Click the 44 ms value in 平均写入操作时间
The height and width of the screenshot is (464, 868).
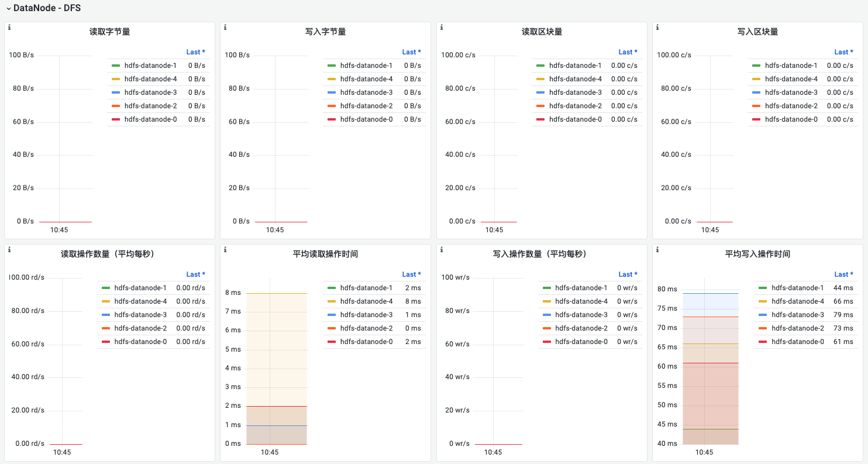coord(843,288)
